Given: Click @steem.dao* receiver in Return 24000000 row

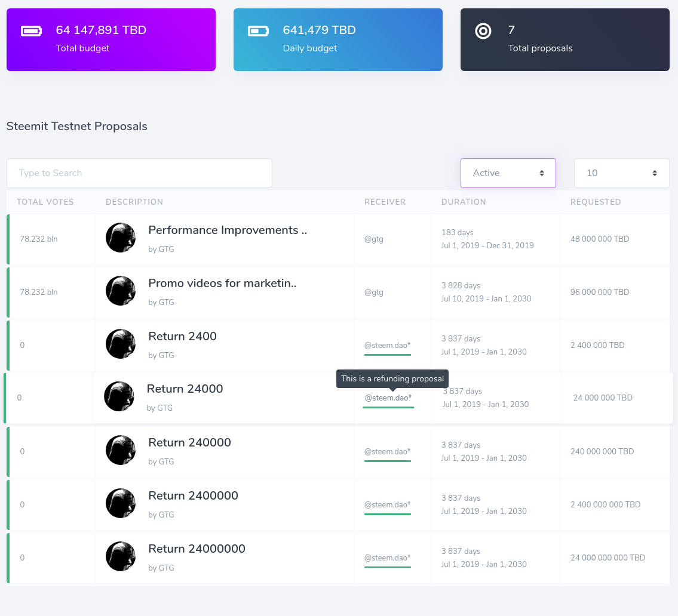Looking at the screenshot, I should click(x=388, y=558).
